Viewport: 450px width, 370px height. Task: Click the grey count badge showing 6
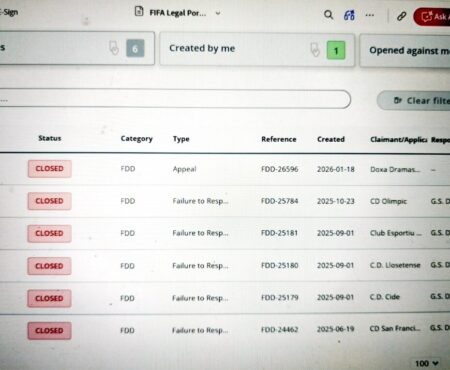pos(135,48)
